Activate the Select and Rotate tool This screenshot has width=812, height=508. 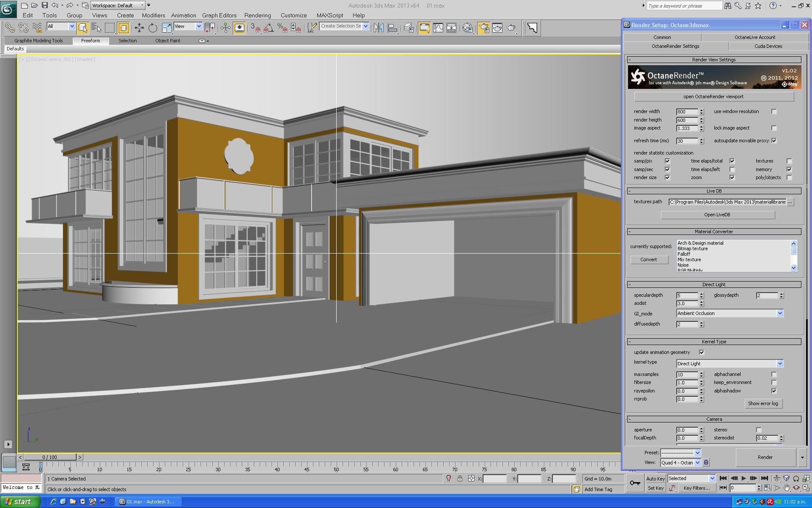(x=153, y=28)
